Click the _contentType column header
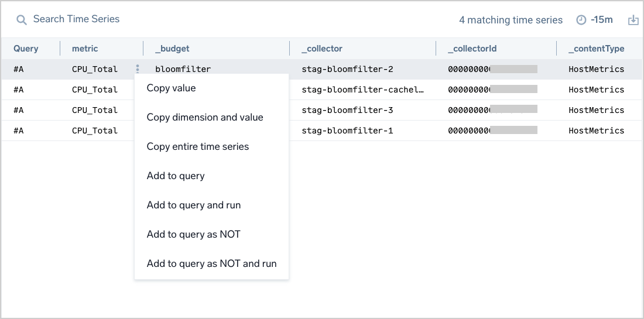 (x=596, y=49)
